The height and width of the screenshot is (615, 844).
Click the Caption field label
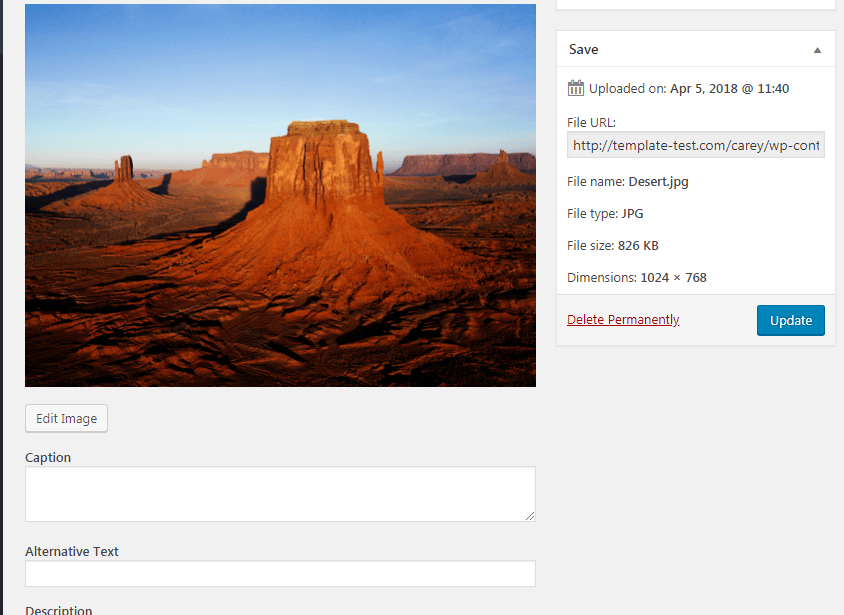(48, 457)
